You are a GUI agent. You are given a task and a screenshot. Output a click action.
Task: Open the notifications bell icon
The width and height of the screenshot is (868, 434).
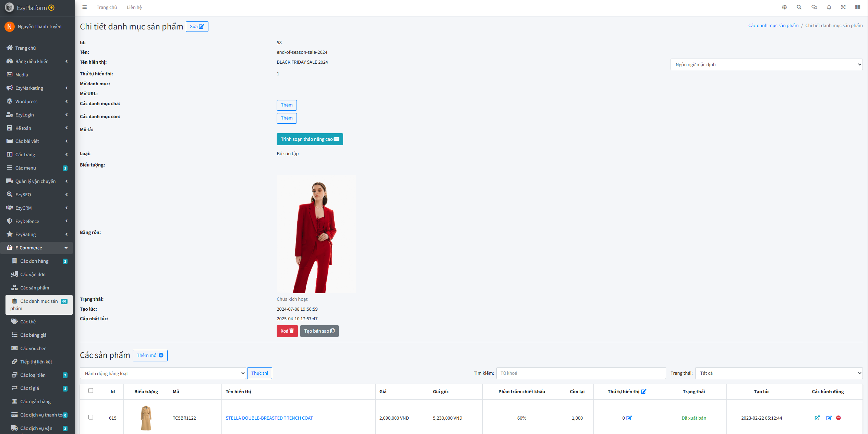click(829, 7)
